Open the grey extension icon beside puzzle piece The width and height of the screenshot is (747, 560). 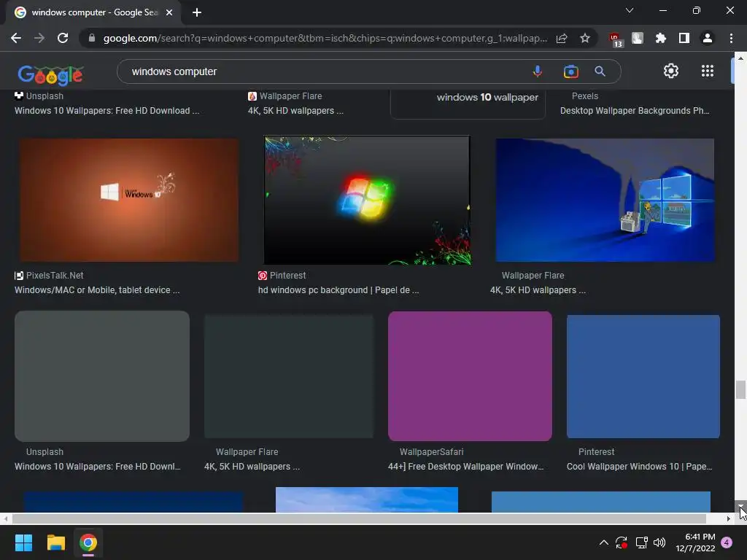pos(638,38)
